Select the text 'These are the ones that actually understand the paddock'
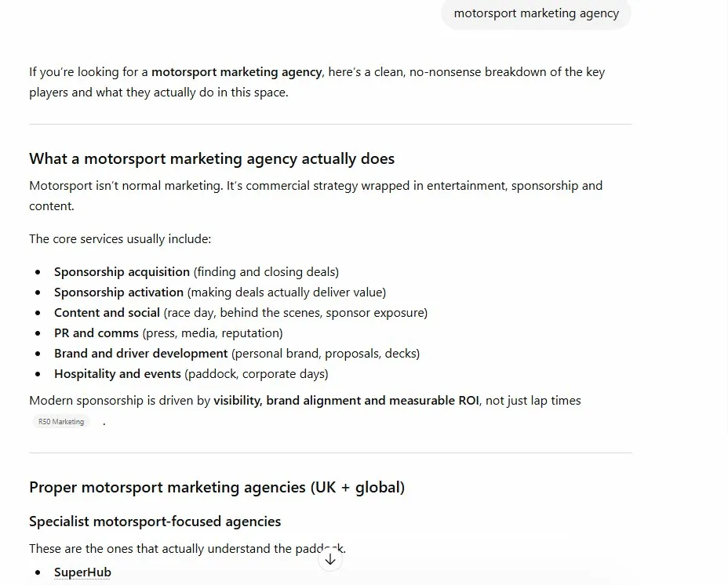This screenshot has height=585, width=728. (187, 548)
